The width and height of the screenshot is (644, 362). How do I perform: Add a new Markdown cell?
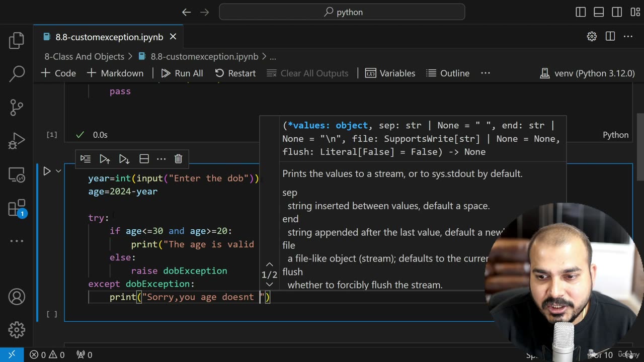pos(115,73)
